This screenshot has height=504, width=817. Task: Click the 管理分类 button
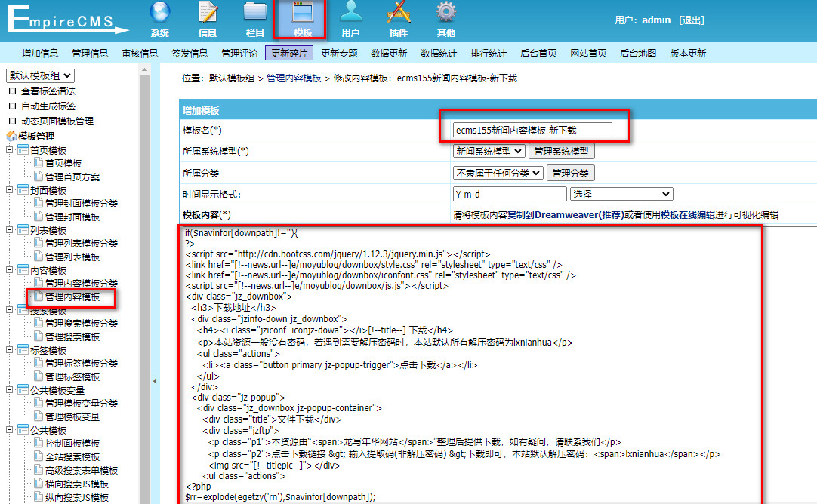[571, 173]
